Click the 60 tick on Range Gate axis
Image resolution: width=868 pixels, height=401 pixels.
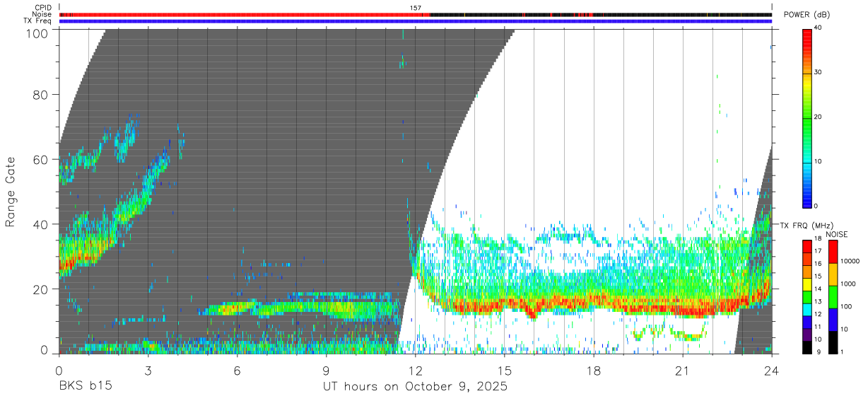tap(41, 159)
